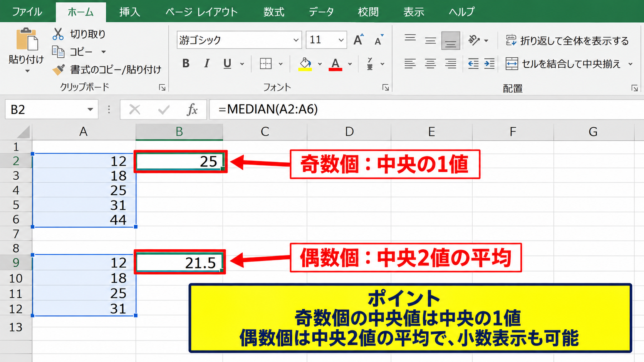Screen dimensions: 644x362
Task: Open the Alignment (配置) dialog launcher
Action: point(635,88)
